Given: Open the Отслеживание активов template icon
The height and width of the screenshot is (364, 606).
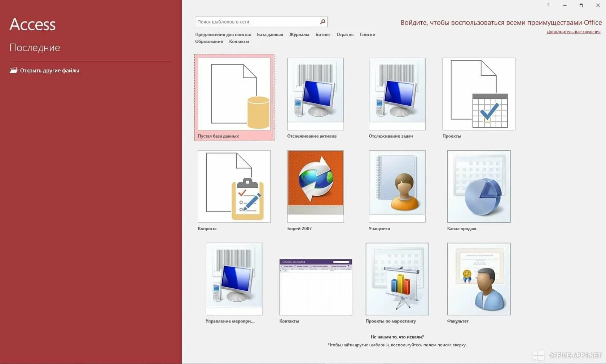Looking at the screenshot, I should coord(316,94).
